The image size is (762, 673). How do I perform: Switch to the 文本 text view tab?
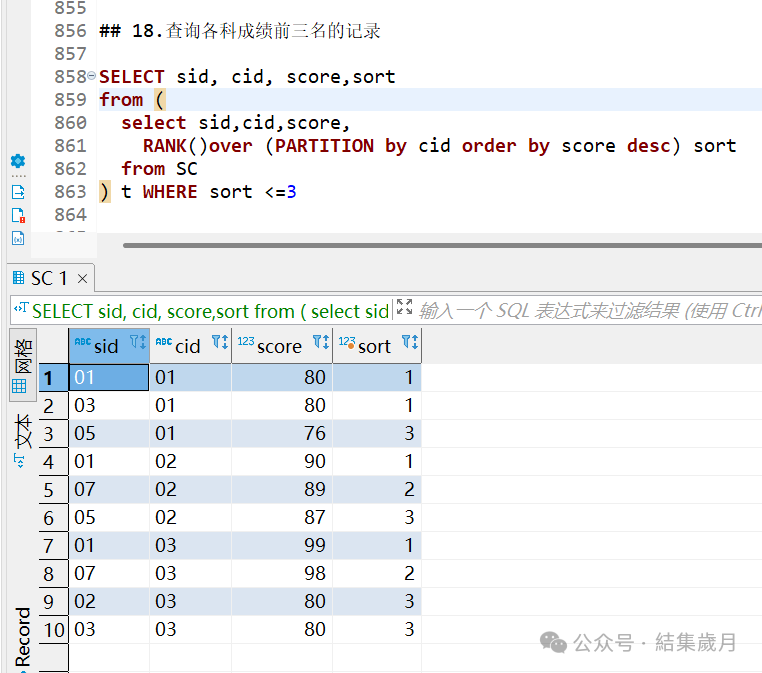22,440
